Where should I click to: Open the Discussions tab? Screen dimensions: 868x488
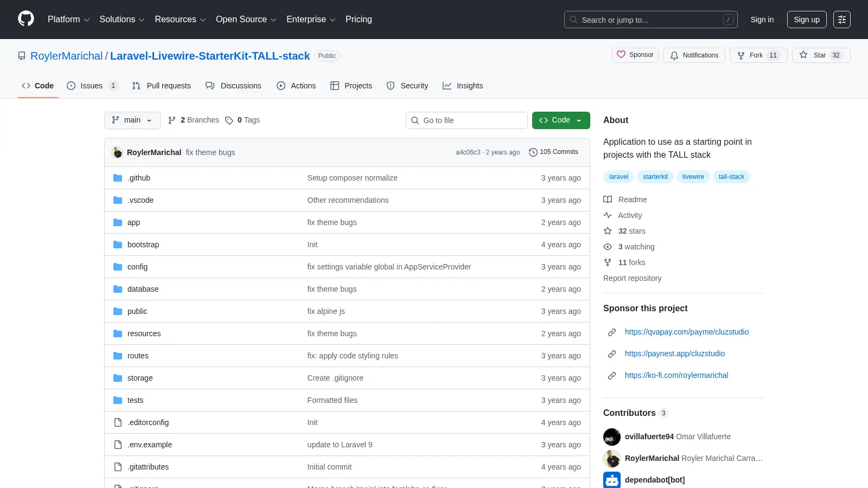click(234, 86)
